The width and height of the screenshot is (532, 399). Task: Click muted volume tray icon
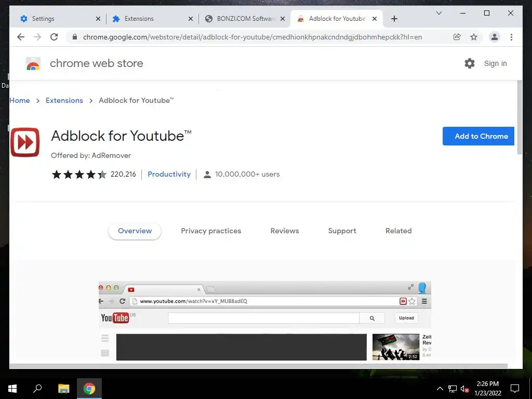pos(464,389)
